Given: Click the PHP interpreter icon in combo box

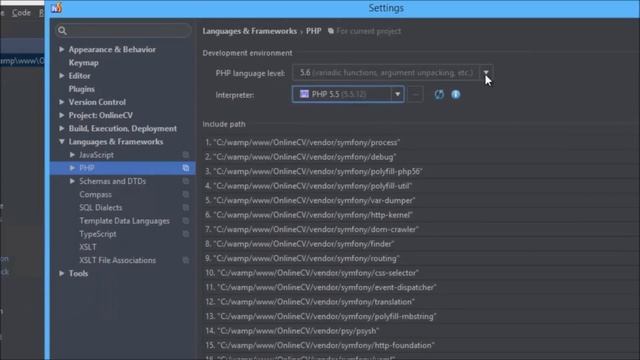Looking at the screenshot, I should [x=304, y=94].
